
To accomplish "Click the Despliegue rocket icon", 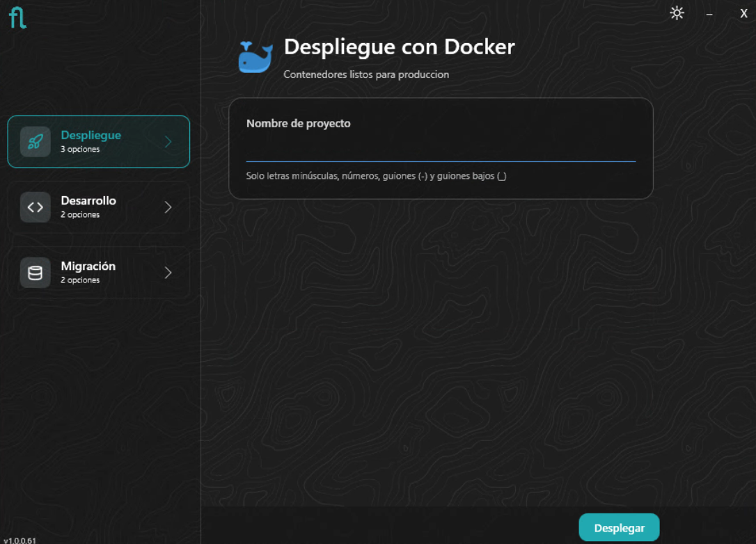I will [x=36, y=142].
